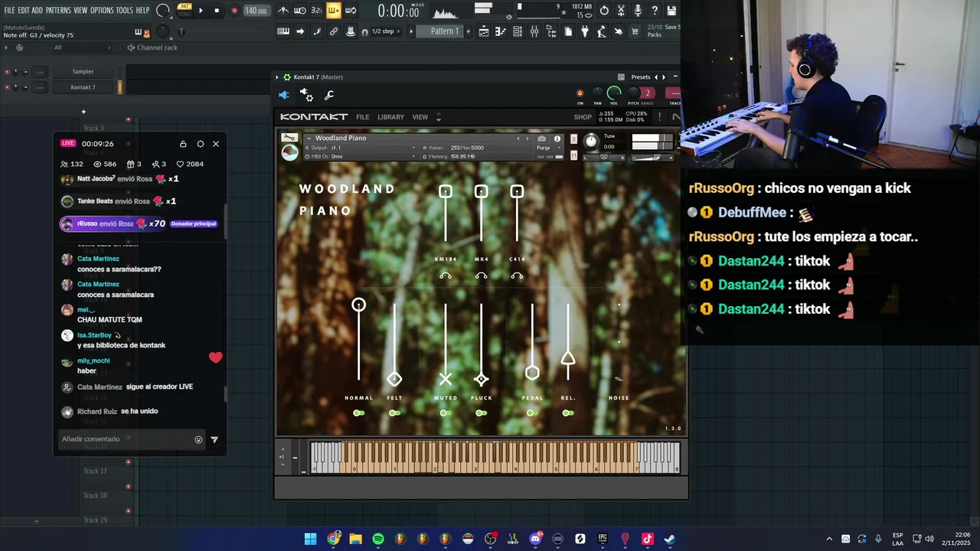Open the help question mark icon
This screenshot has height=551, width=980.
pyautogui.click(x=655, y=11)
